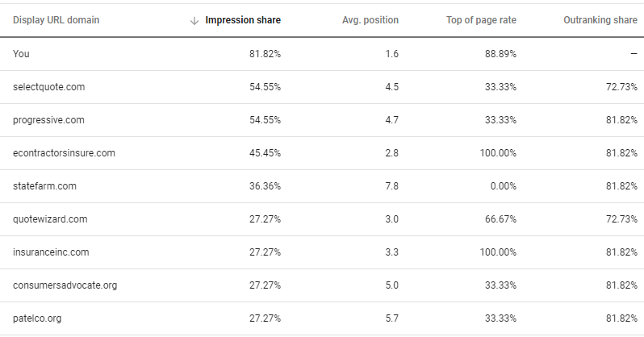Click the 81.82% impression share for You
The image size is (644, 337).
(265, 54)
